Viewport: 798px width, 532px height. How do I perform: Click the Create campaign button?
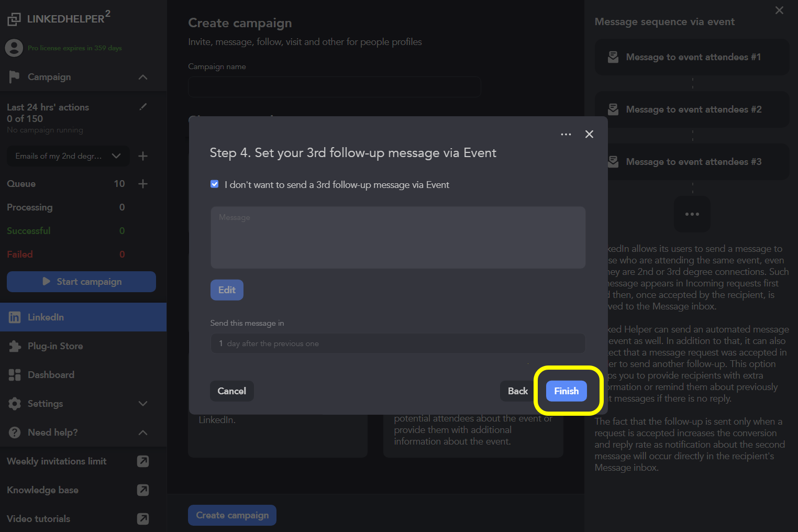tap(232, 515)
